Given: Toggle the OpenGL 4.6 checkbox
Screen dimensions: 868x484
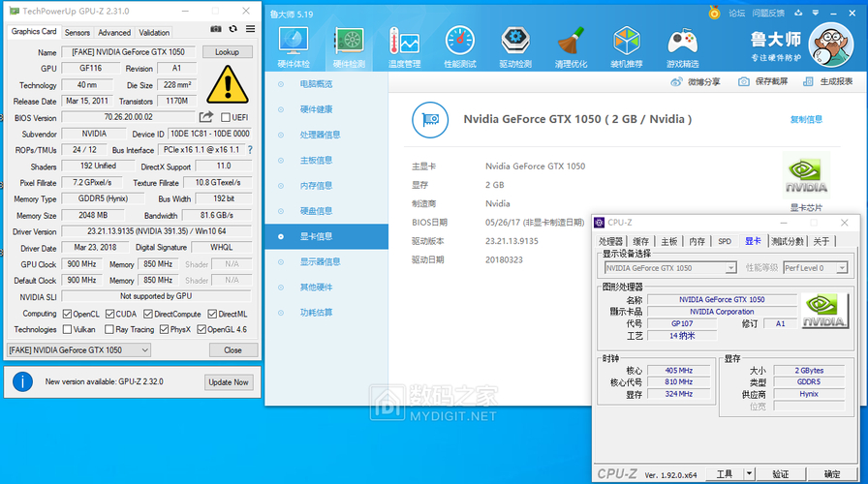Looking at the screenshot, I should tap(201, 330).
